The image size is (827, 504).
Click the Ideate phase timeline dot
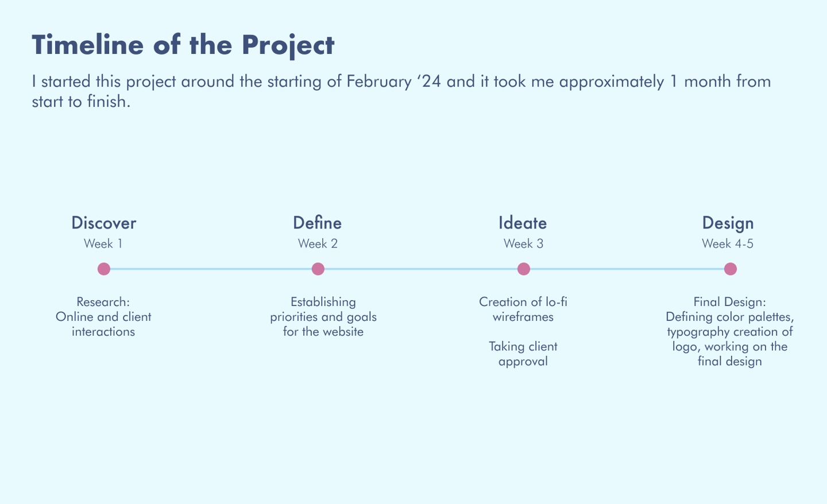click(x=523, y=269)
